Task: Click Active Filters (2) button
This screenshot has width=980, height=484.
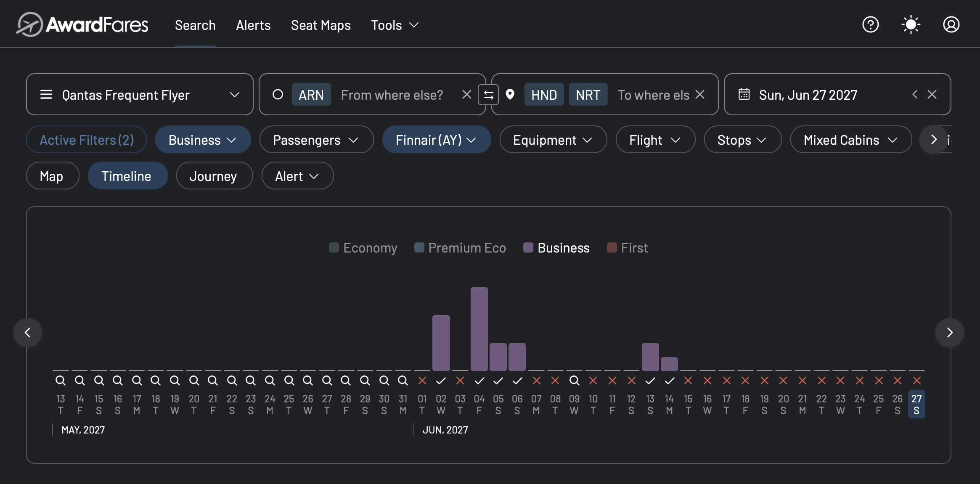Action: pos(86,140)
